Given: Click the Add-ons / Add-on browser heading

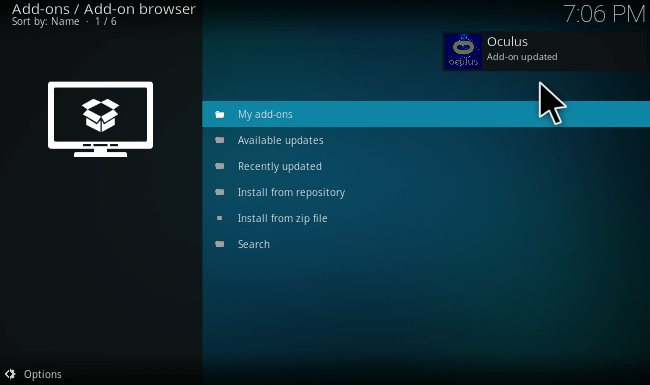Looking at the screenshot, I should pos(104,9).
